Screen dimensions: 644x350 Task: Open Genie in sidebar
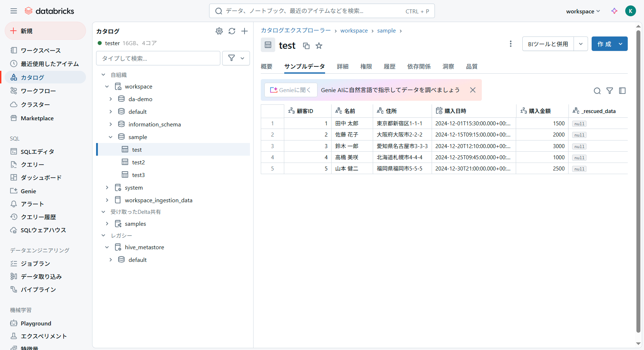click(45, 191)
